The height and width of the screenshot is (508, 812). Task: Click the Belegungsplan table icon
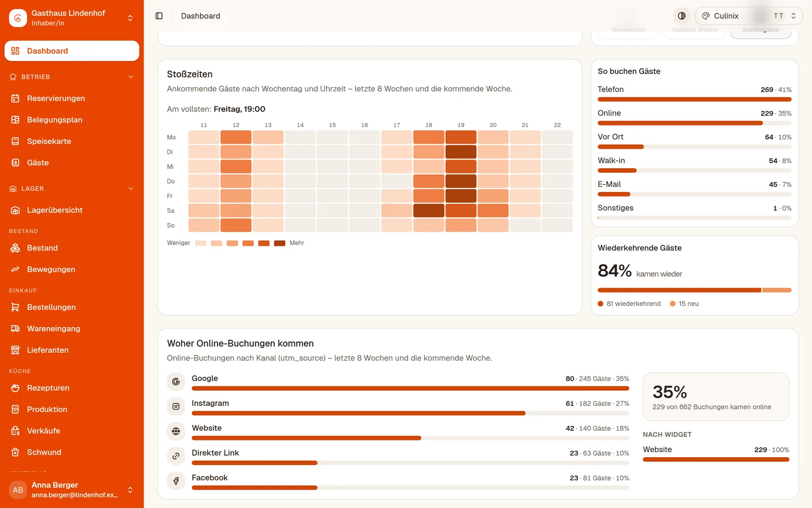pos(15,120)
